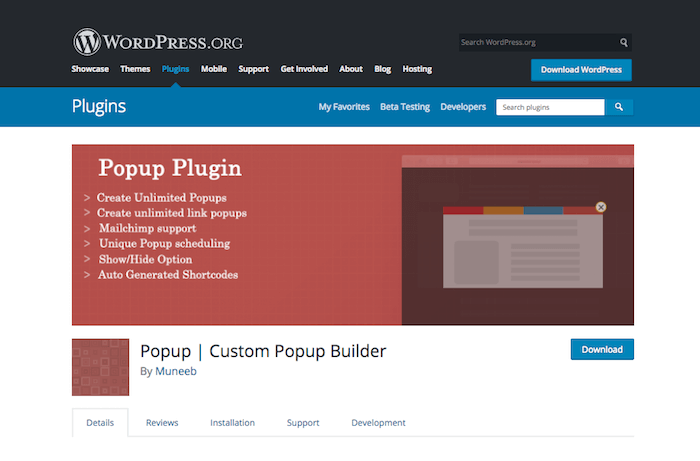Click the Popup Plugin banner image

[x=353, y=235]
